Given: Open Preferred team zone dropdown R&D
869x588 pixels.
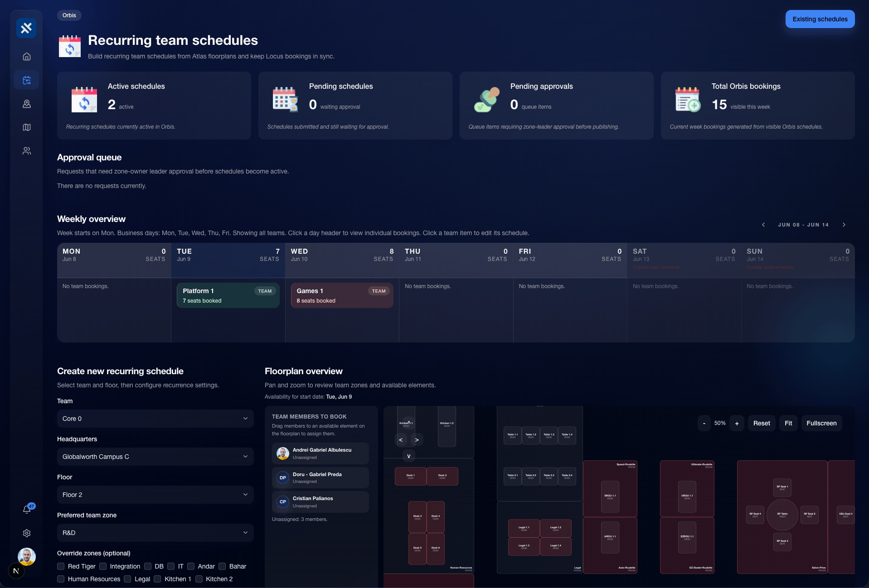Looking at the screenshot, I should 155,533.
